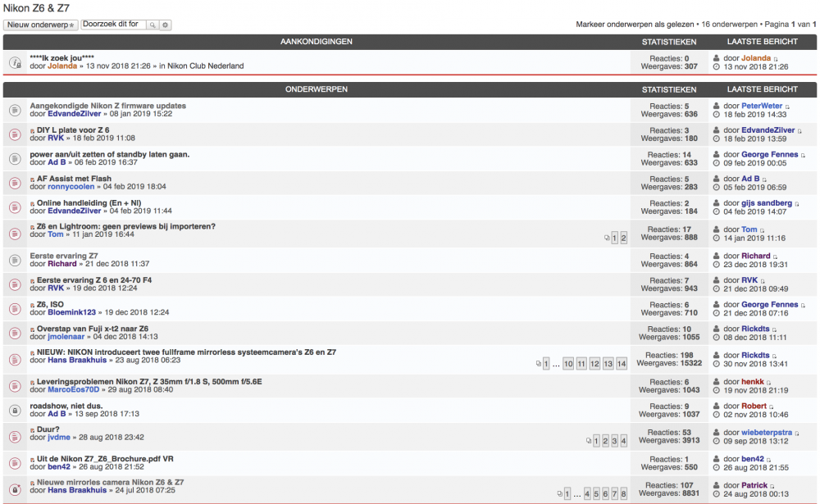The image size is (820, 504).
Task: View author profile MarcoEos70D
Action: (73, 389)
